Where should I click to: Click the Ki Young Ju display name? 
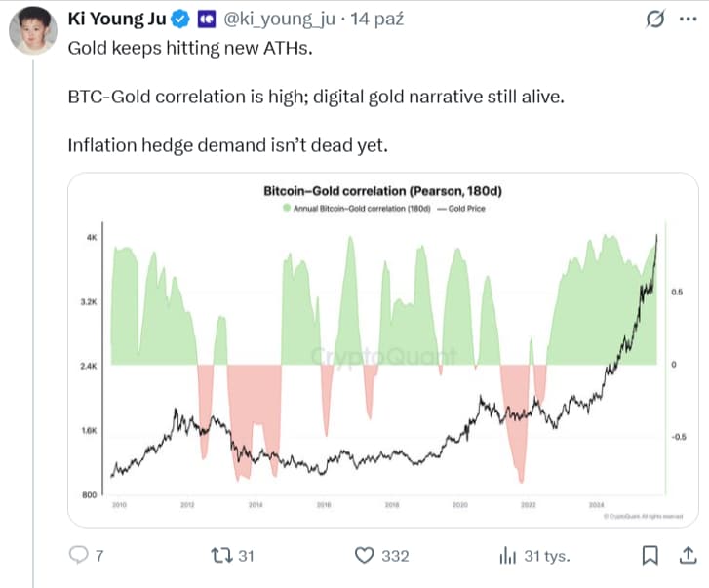pos(118,18)
